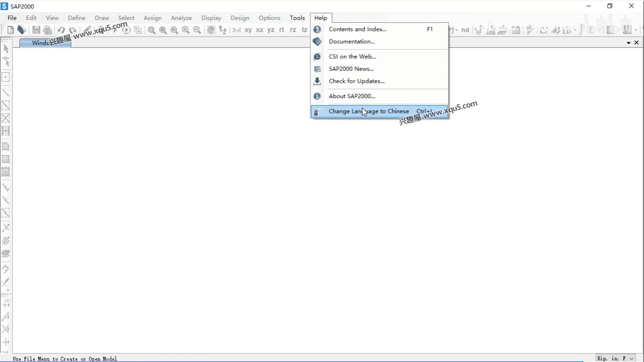
Task: Click the Draw Rectangular Area icon
Action: [x=6, y=159]
